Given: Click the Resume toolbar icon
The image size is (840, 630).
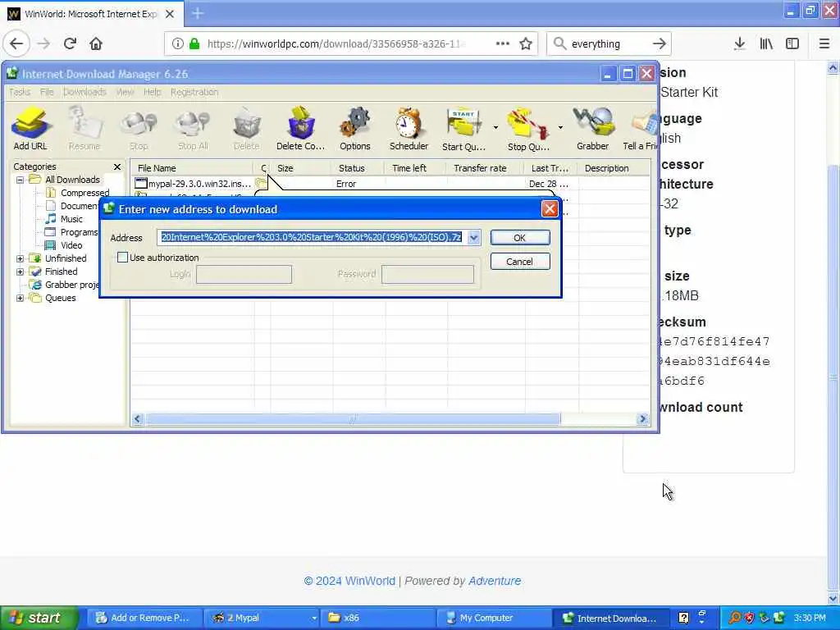Looking at the screenshot, I should tap(84, 129).
